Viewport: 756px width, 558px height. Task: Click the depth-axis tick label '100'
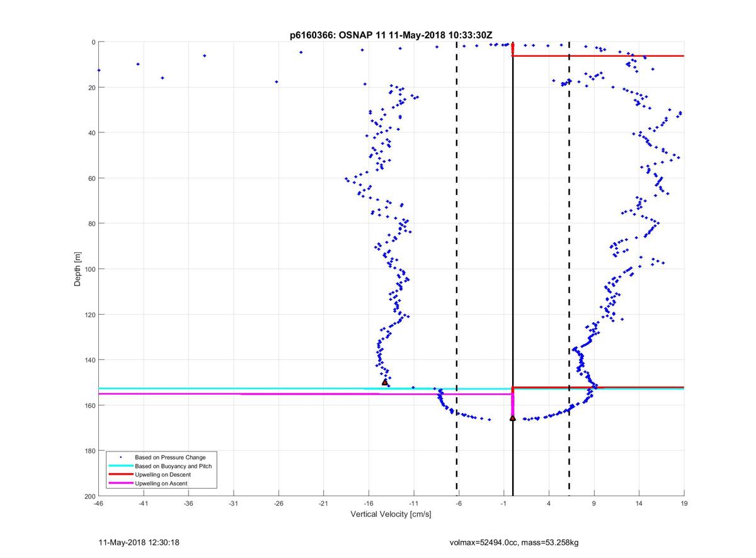click(x=89, y=269)
